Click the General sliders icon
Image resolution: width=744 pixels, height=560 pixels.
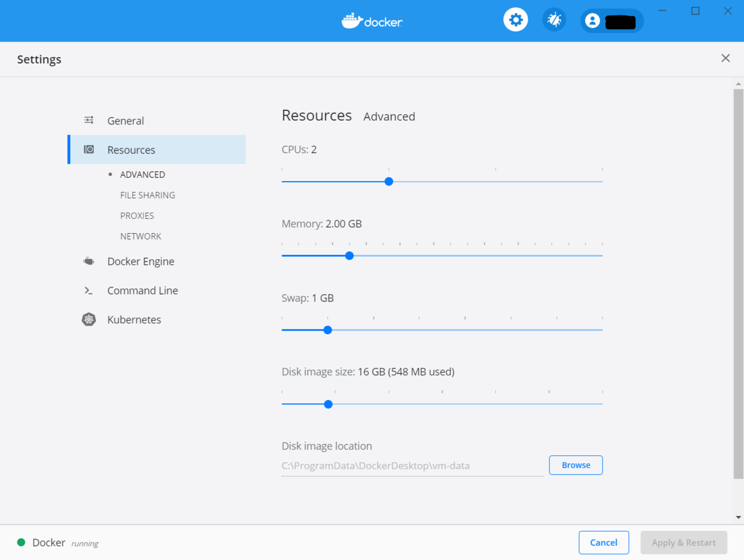pyautogui.click(x=89, y=120)
